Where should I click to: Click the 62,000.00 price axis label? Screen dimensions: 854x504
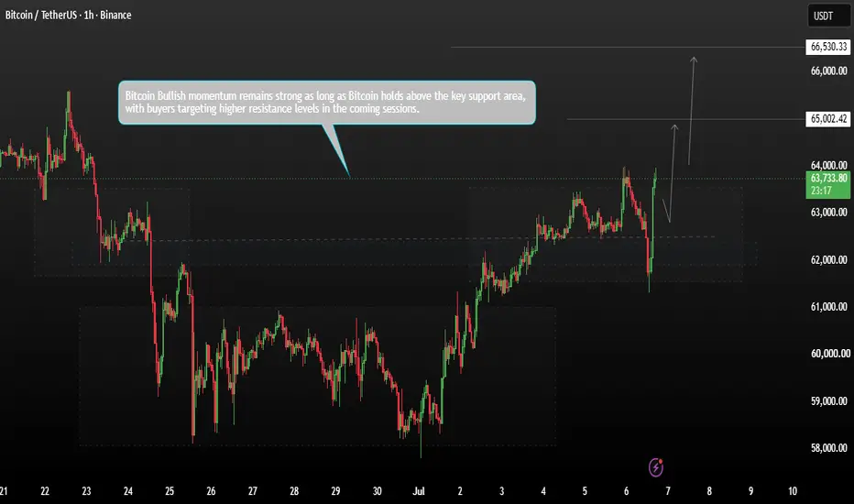pyautogui.click(x=828, y=260)
